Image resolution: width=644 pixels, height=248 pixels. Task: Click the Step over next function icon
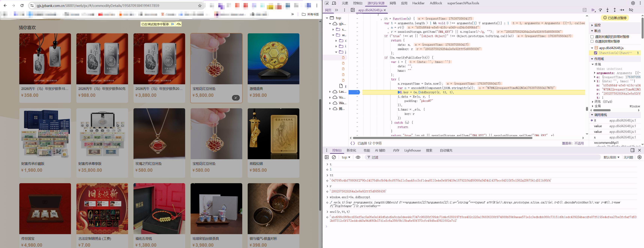click(600, 10)
